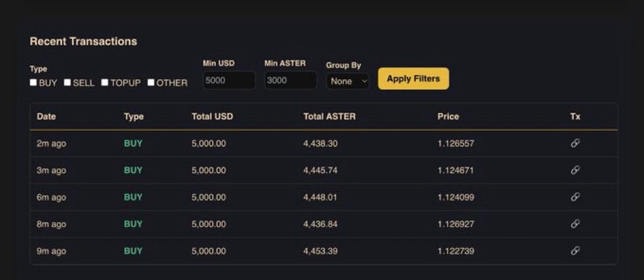Viewport: 644px width, 280px height.
Task: Click the Total USD column header
Action: [x=212, y=117]
